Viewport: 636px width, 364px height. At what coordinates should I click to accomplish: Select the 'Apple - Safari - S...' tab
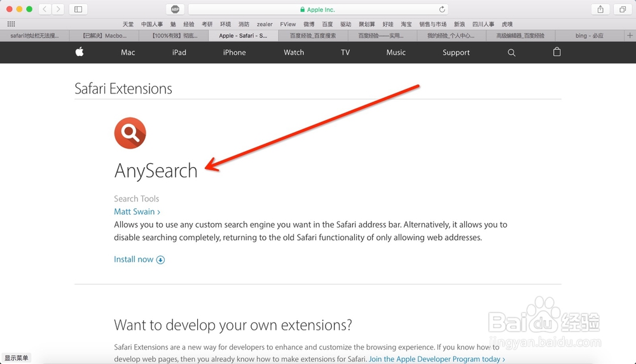point(244,36)
